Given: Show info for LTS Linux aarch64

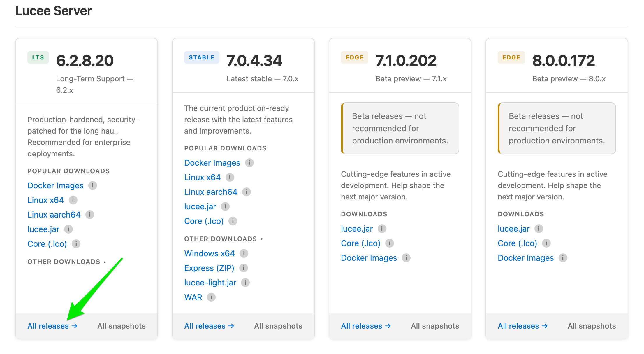Looking at the screenshot, I should pos(90,215).
